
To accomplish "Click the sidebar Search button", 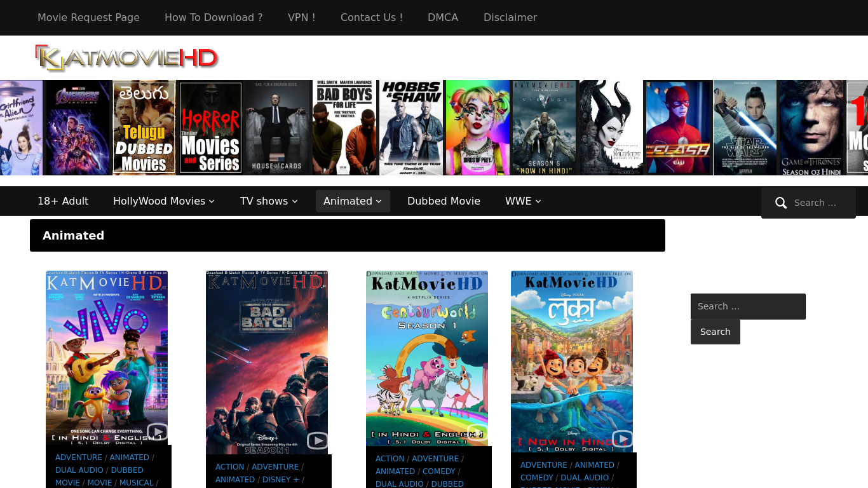I will 715,332.
